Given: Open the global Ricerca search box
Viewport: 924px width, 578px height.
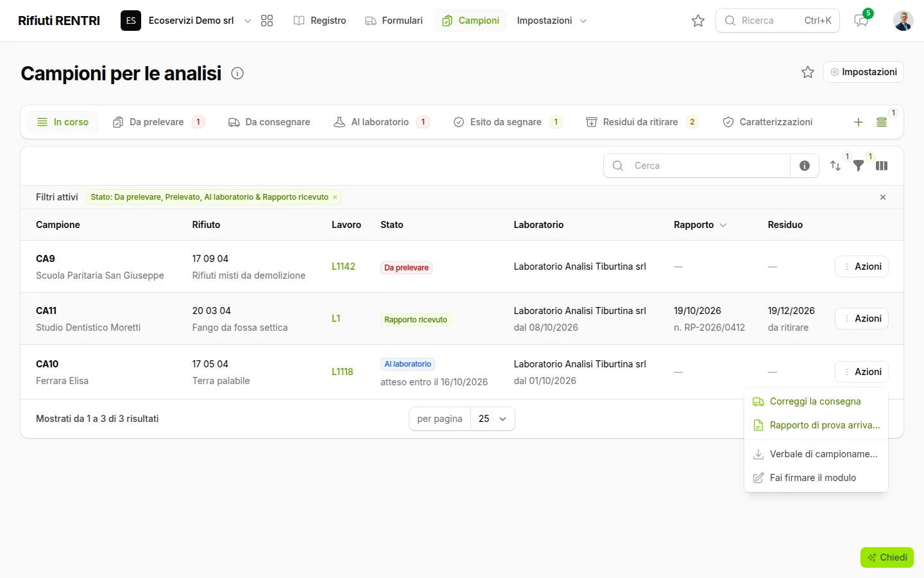Looking at the screenshot, I should (x=778, y=21).
